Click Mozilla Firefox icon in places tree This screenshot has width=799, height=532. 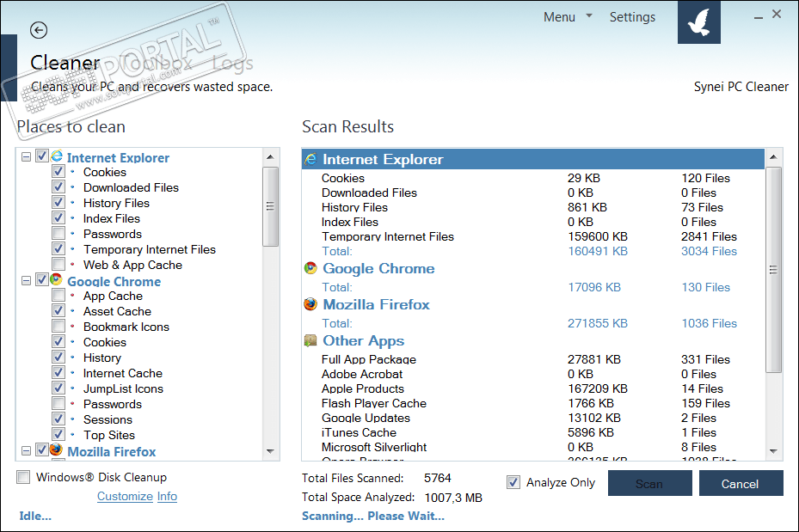tap(57, 449)
